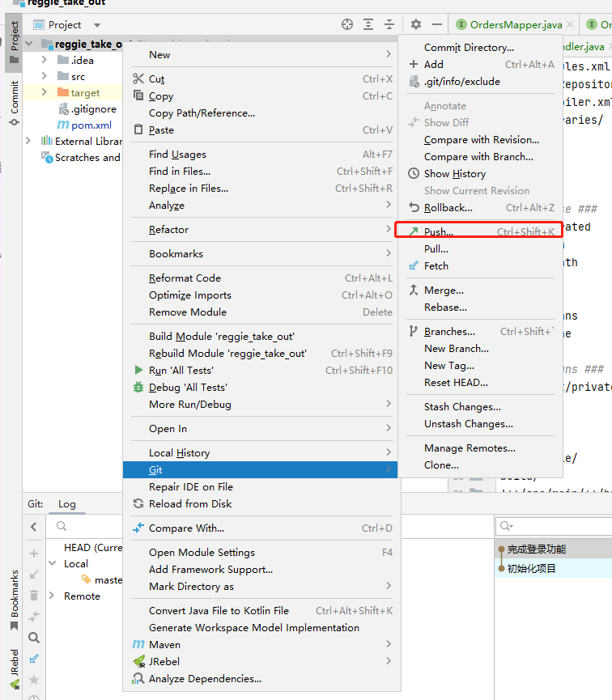Expand the target folder node
The height and width of the screenshot is (700, 612).
[44, 92]
